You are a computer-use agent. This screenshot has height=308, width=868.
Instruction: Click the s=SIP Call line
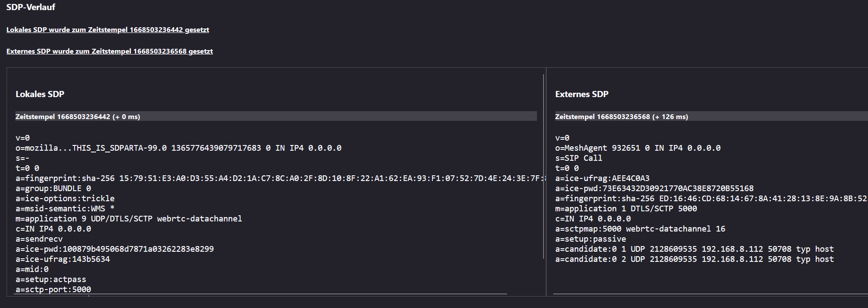pos(579,158)
